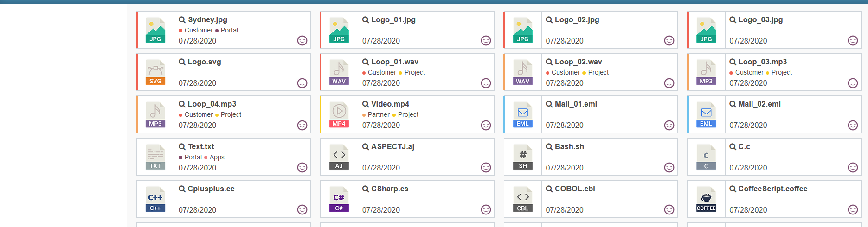
Task: Click the Portal tag on Sydney.jpg
Action: pyautogui.click(x=229, y=30)
